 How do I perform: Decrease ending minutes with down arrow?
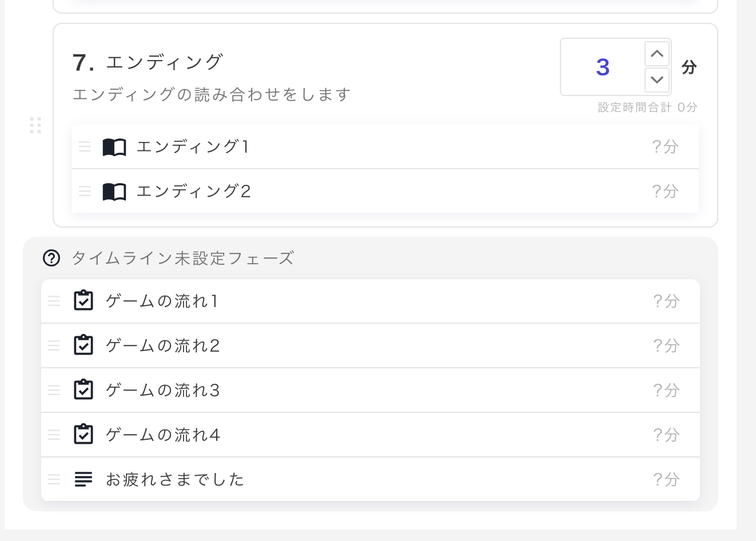pyautogui.click(x=657, y=79)
